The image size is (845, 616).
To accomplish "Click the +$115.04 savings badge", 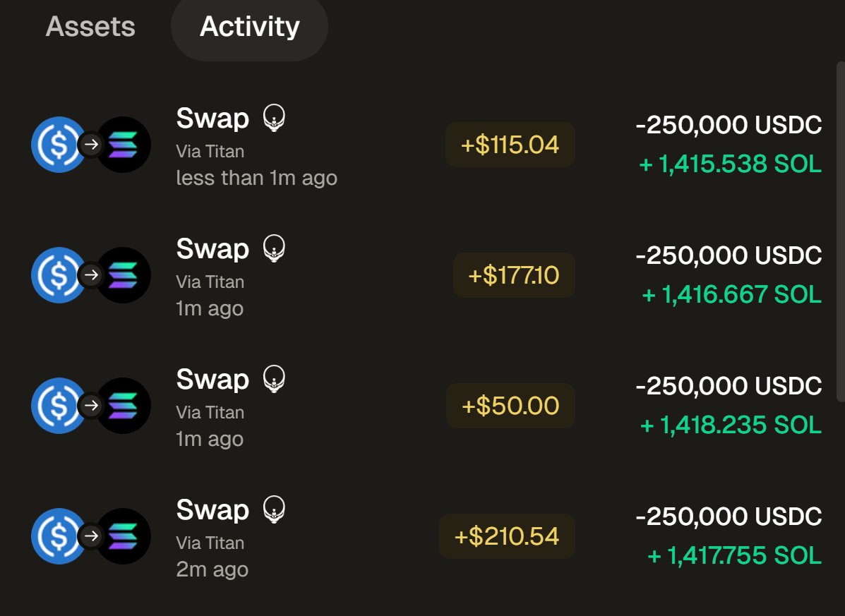I will (x=510, y=145).
